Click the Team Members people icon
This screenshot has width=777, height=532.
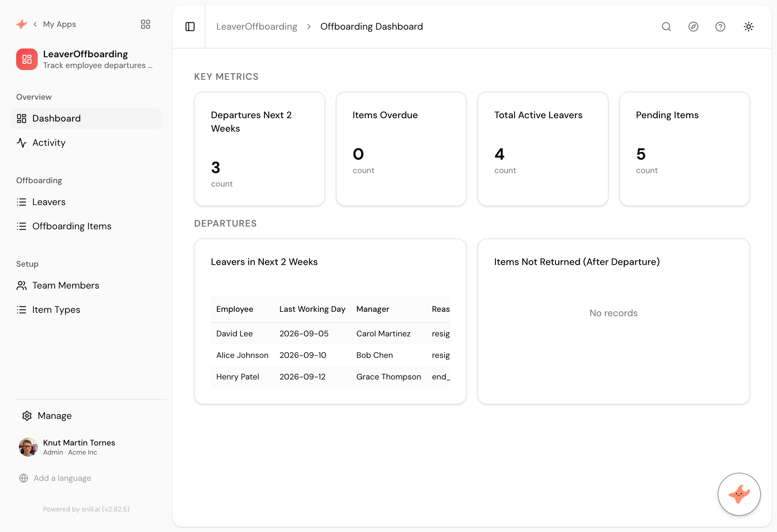pos(22,286)
